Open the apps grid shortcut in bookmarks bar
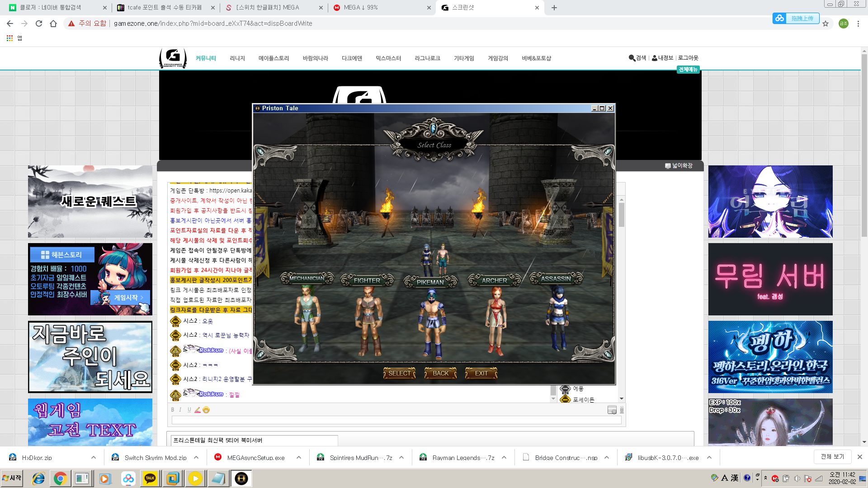This screenshot has height=488, width=868. click(x=9, y=38)
